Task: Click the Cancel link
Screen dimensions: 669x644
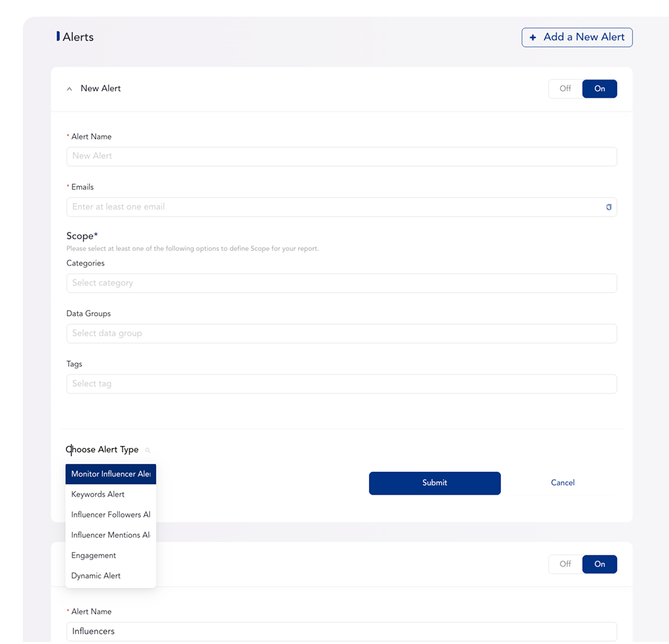Action: (x=563, y=483)
